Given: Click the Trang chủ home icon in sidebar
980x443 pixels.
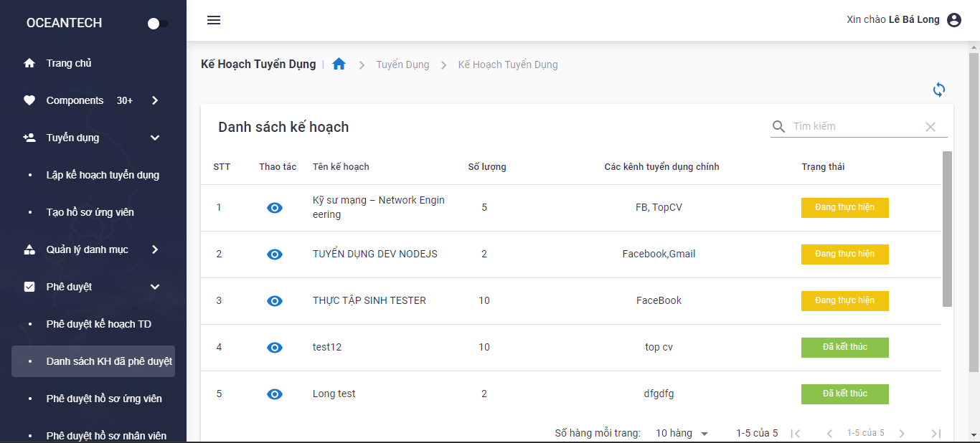Looking at the screenshot, I should point(29,63).
